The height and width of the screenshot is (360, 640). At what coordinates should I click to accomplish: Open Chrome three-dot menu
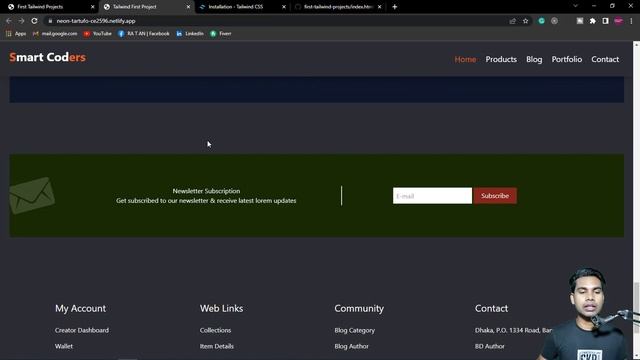(x=631, y=21)
